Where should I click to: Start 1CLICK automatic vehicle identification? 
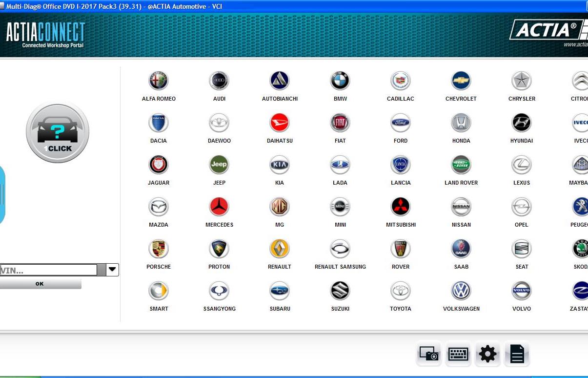58,131
